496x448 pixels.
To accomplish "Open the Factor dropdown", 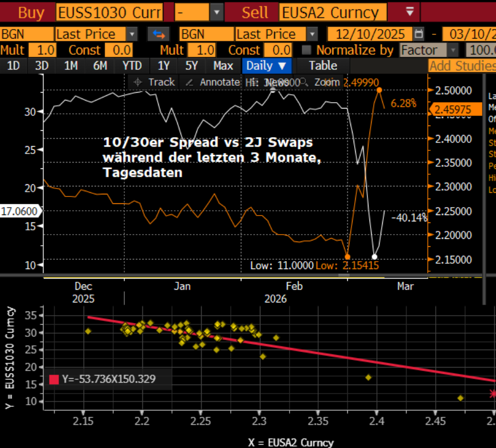I will tap(453, 50).
